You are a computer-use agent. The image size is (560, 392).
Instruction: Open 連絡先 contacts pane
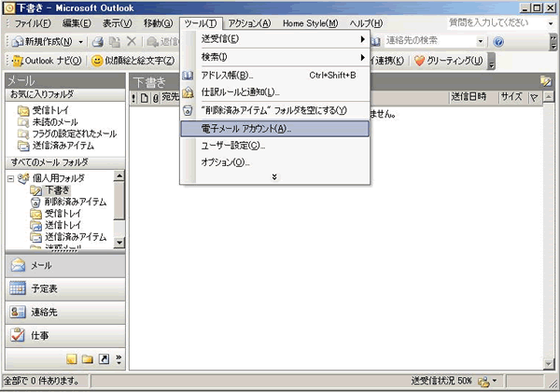point(65,313)
